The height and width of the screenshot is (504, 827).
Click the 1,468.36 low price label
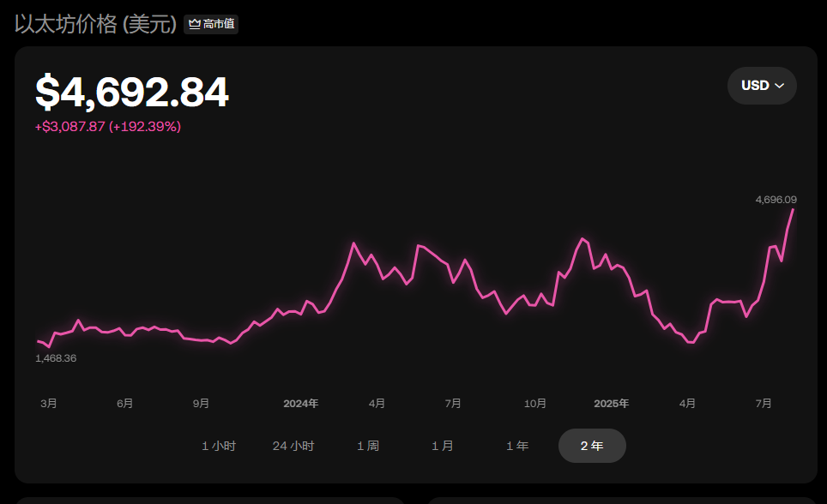coord(56,358)
